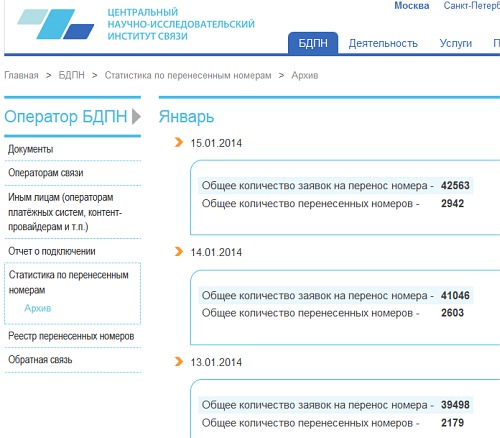Open Операторам связи sidebar item
Screen dimensions: 500x438
(46, 173)
